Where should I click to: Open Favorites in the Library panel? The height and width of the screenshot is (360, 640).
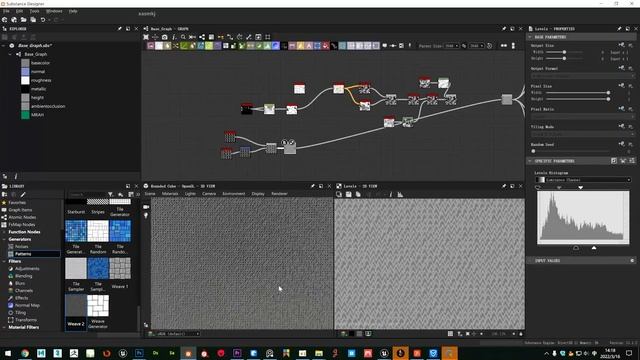point(17,202)
